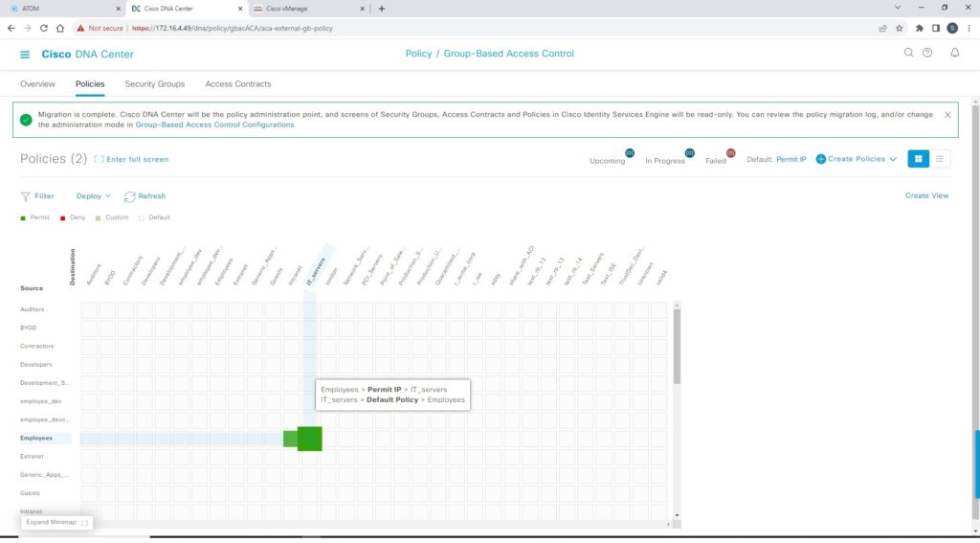Image resolution: width=980 pixels, height=543 pixels.
Task: Click Expand Minimap
Action: coord(56,522)
